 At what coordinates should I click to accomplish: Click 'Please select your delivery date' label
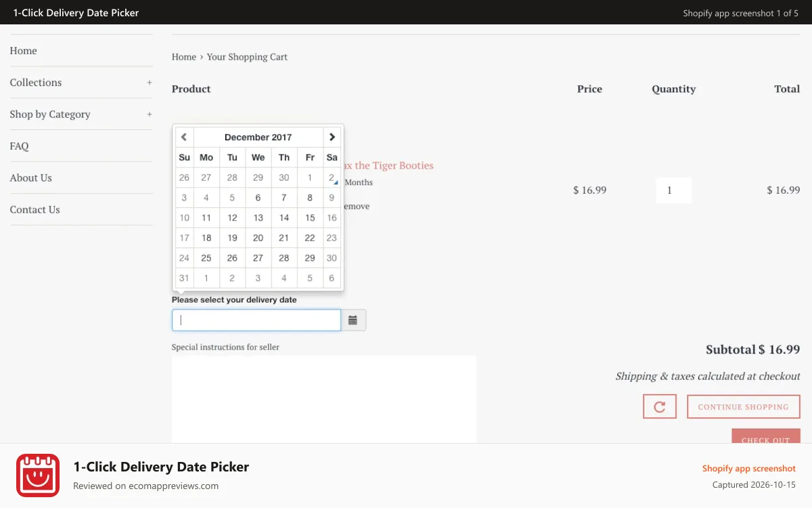234,299
